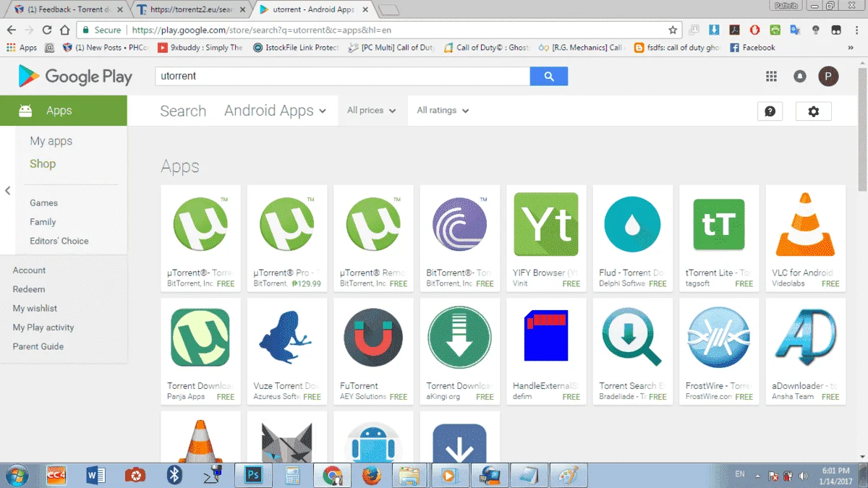This screenshot has width=868, height=488.
Task: Open the Redeem link
Action: coord(29,289)
